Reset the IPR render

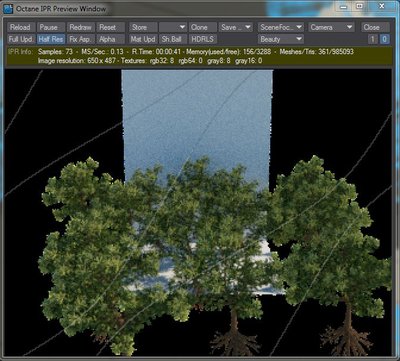coord(111,27)
